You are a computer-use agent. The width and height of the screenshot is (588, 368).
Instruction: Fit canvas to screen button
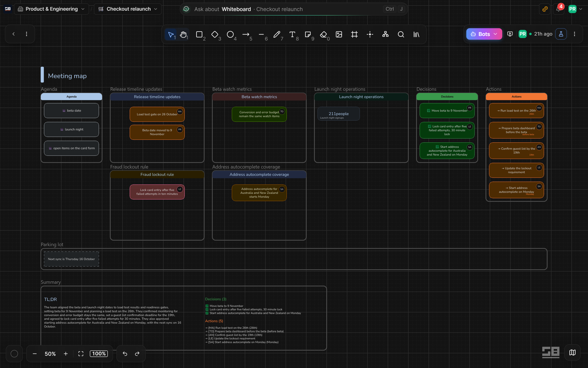(x=81, y=354)
